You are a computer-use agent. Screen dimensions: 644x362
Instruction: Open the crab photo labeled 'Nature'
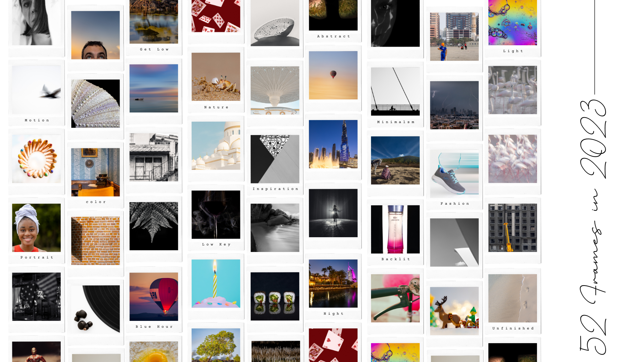(216, 76)
